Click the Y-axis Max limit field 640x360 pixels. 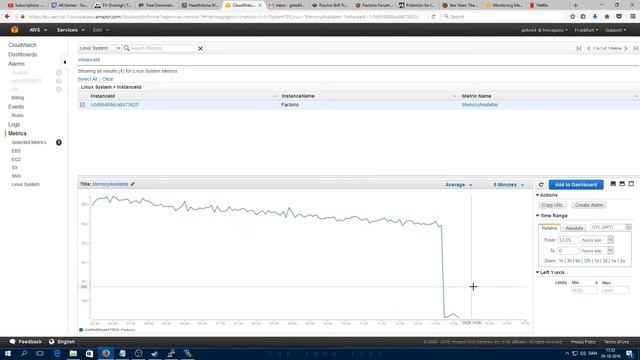(x=615, y=290)
